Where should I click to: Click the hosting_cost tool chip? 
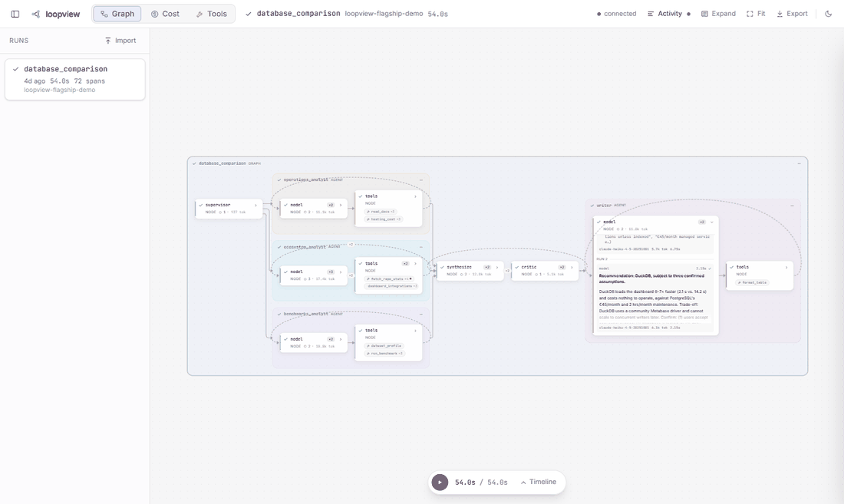383,219
